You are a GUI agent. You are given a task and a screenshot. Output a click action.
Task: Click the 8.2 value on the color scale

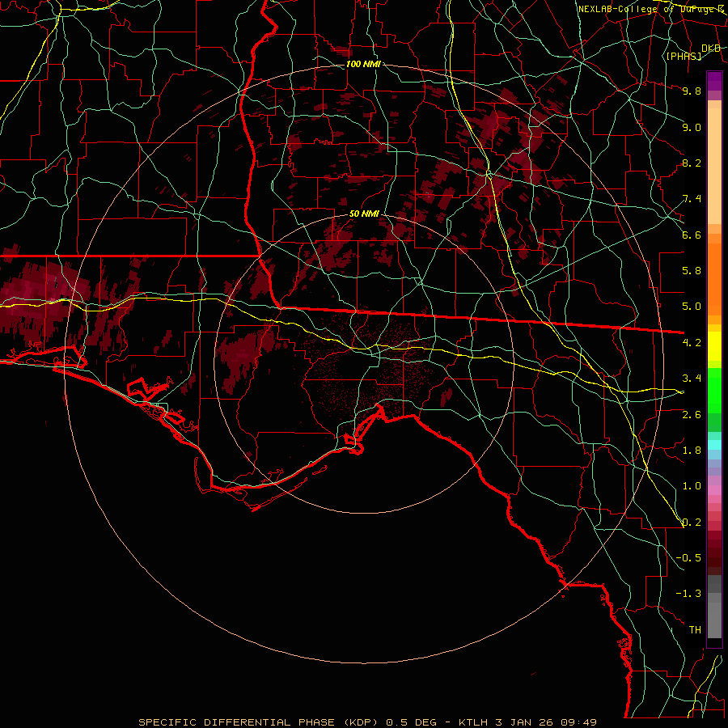(692, 163)
